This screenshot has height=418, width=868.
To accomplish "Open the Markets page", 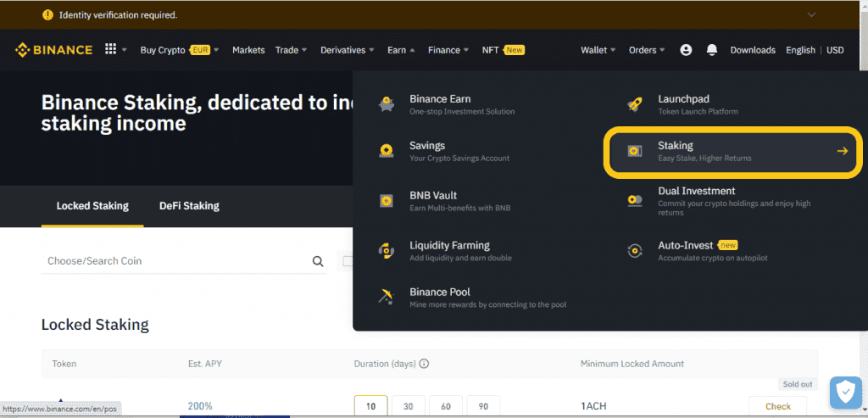I will point(248,50).
